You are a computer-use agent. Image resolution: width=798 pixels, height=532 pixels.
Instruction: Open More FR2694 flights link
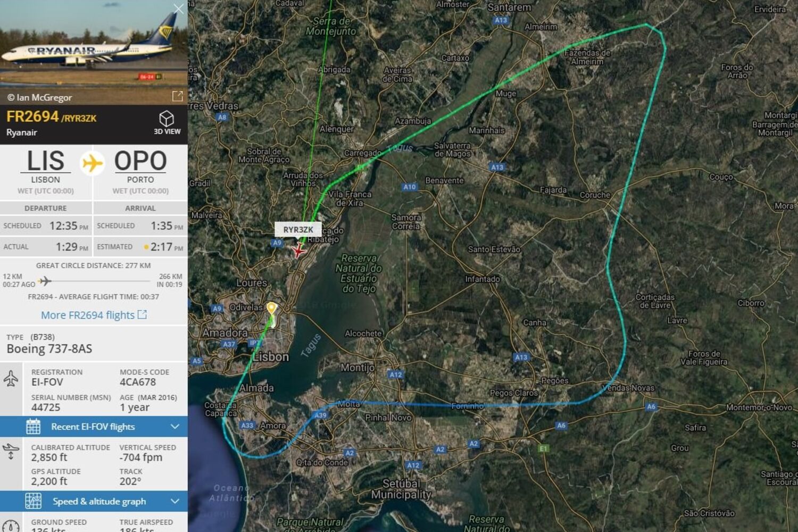point(94,315)
